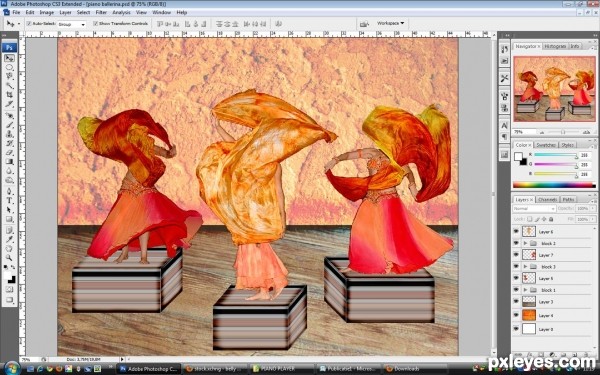Click the Windows Start button
Screen dimensions: 600x375
click(11, 368)
